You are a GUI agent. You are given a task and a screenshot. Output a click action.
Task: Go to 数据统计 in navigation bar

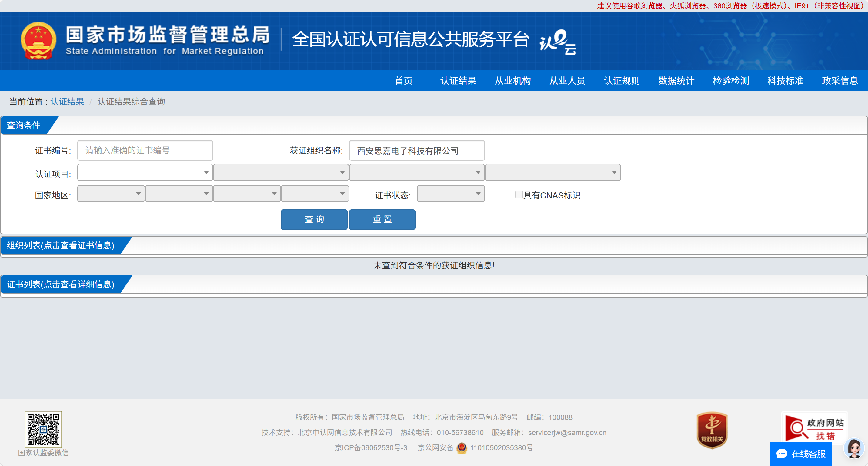coord(676,81)
